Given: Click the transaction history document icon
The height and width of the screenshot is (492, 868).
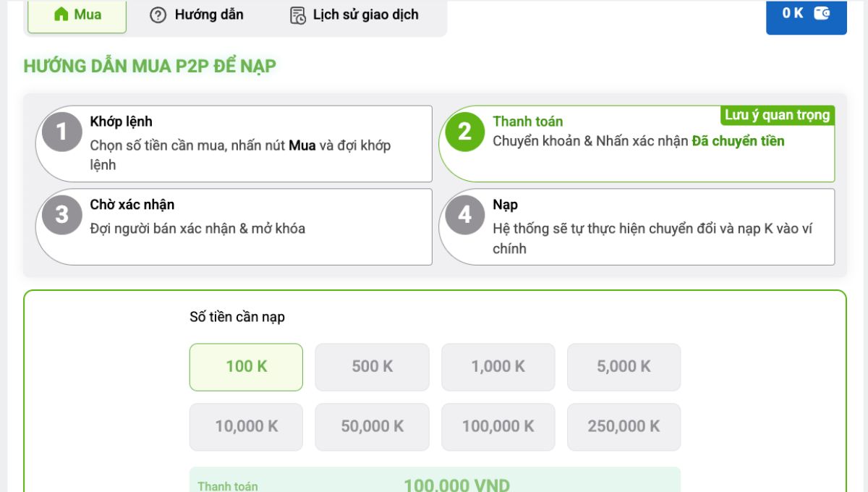Looking at the screenshot, I should tap(297, 15).
